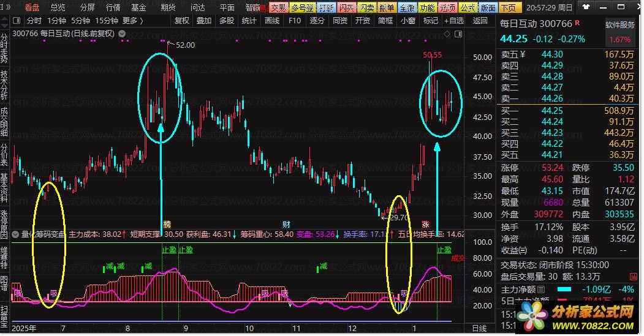Viewport: 644px width, 336px height.
Task: Open the 行情 menu
Action: coord(113,7)
